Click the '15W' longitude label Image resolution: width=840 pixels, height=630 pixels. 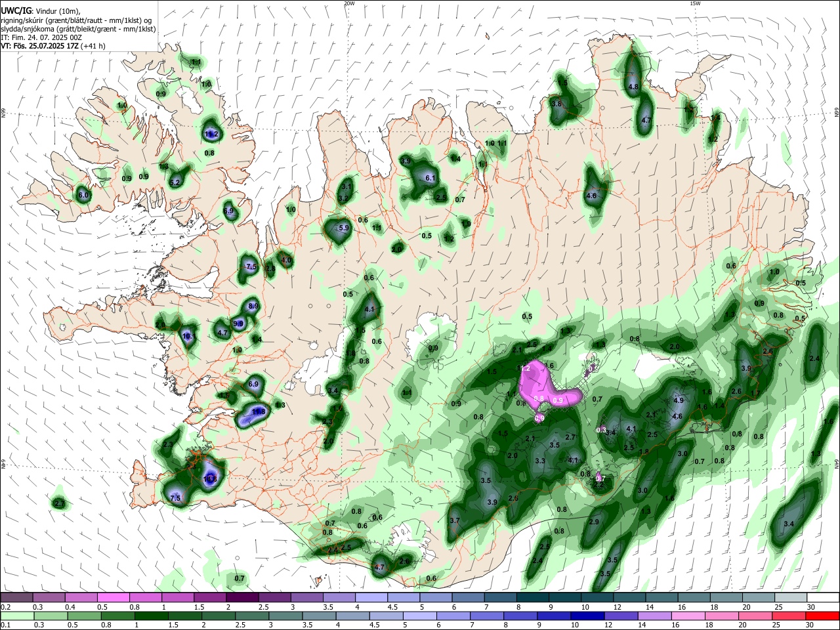695,3
